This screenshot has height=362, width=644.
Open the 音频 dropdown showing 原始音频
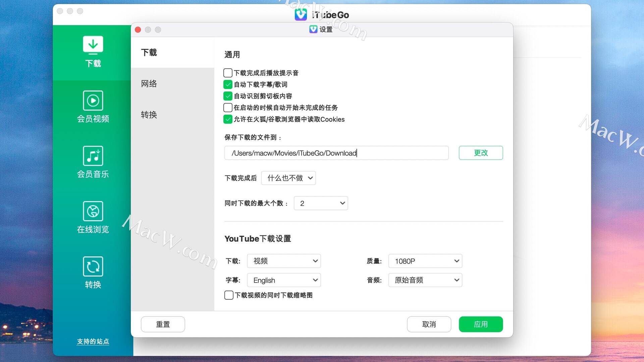425,280
